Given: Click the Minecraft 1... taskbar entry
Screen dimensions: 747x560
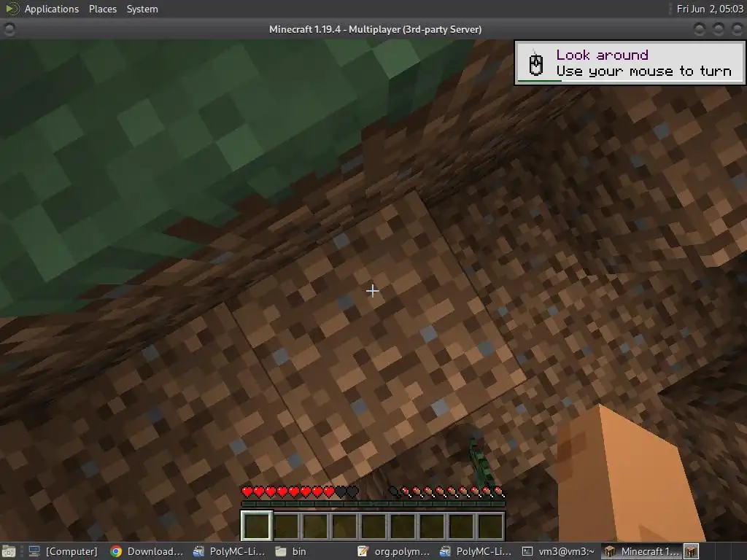Looking at the screenshot, I should click(641, 551).
